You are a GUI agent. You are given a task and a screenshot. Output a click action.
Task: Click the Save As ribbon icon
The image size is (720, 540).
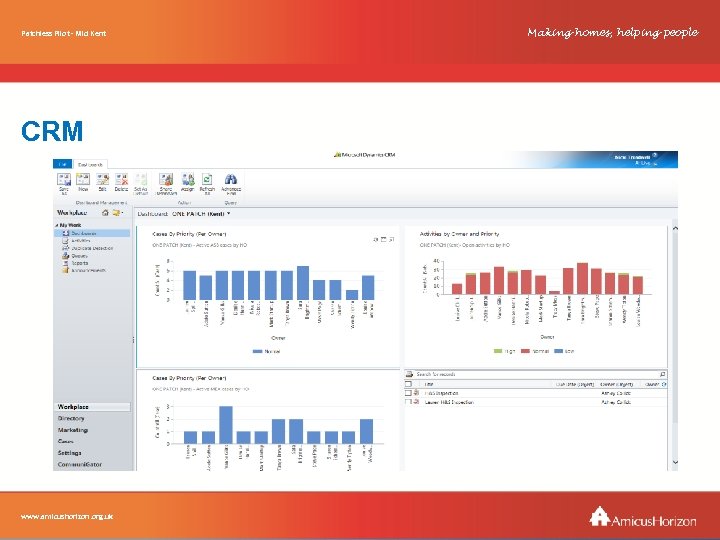64,179
